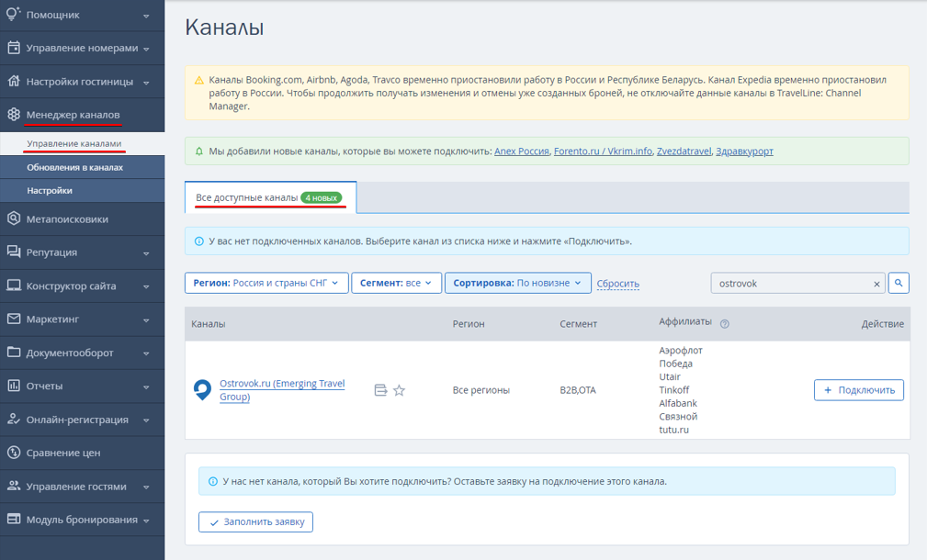Open the Сегмент filter dropdown
Image resolution: width=927 pixels, height=560 pixels.
point(396,283)
